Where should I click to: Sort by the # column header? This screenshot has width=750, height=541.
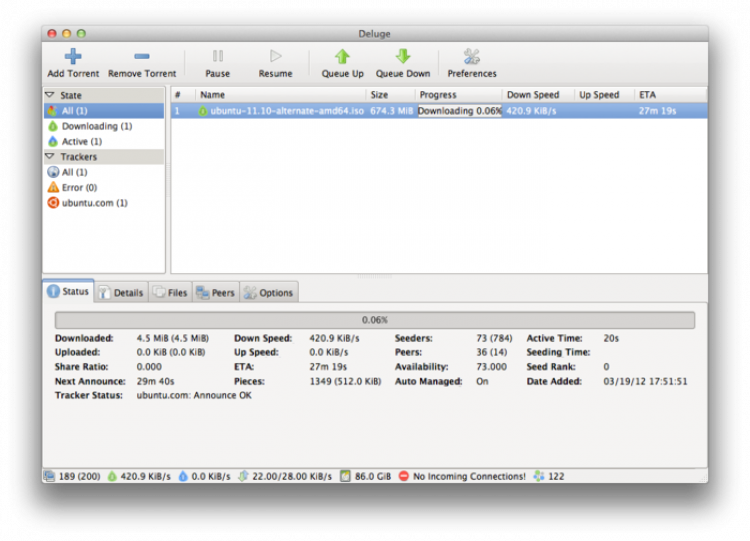tap(183, 95)
